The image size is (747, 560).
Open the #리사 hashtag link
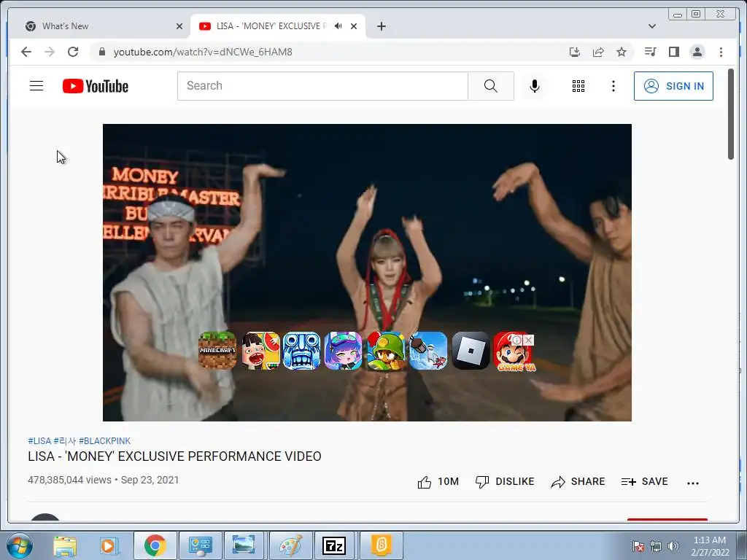[x=65, y=441]
